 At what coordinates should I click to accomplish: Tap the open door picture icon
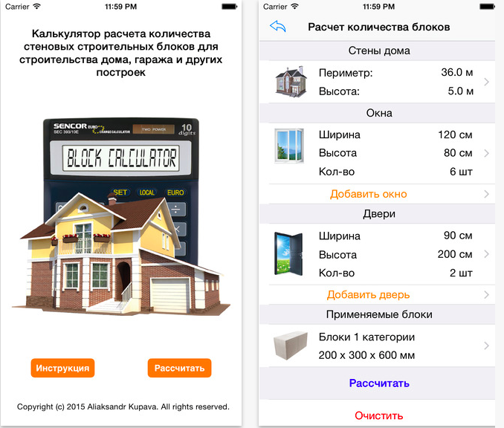pos(288,254)
